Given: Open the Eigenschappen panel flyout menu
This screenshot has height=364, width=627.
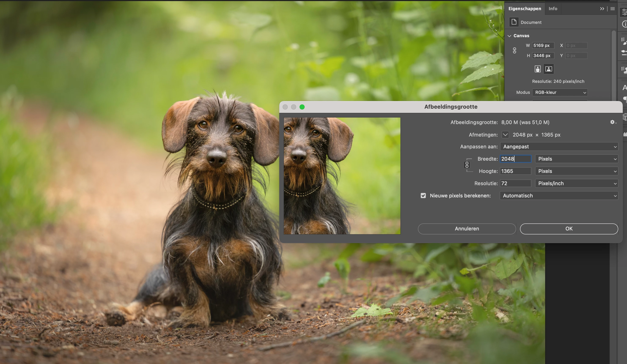Looking at the screenshot, I should (x=613, y=9).
